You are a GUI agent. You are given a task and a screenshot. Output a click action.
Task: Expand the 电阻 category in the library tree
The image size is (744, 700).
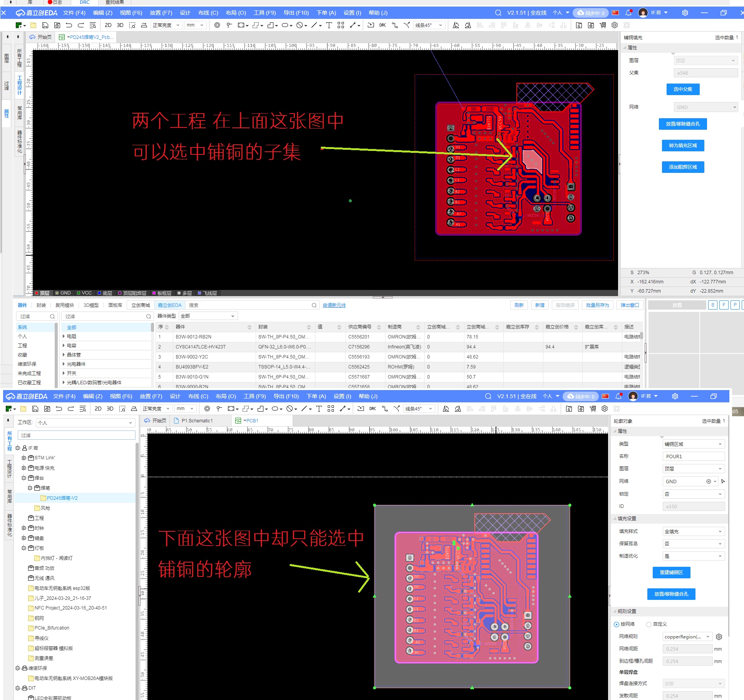[64, 336]
